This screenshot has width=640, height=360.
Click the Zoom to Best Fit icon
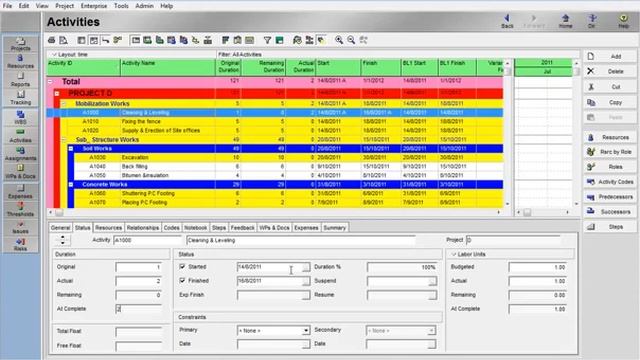click(x=364, y=40)
